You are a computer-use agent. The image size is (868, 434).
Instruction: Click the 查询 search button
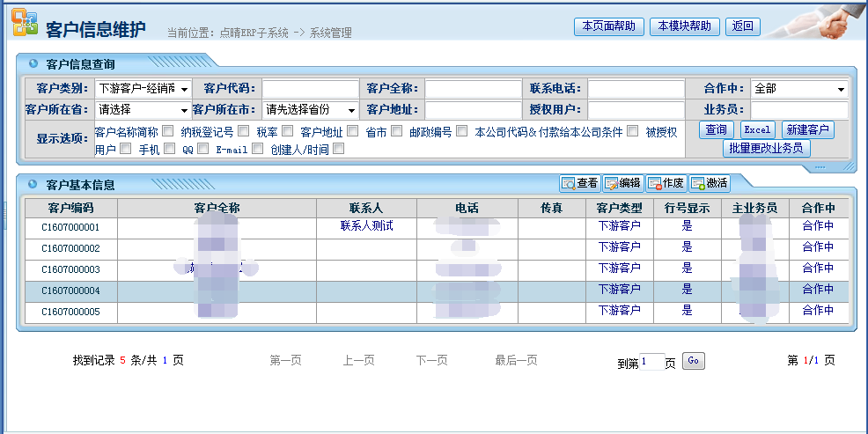tap(715, 129)
